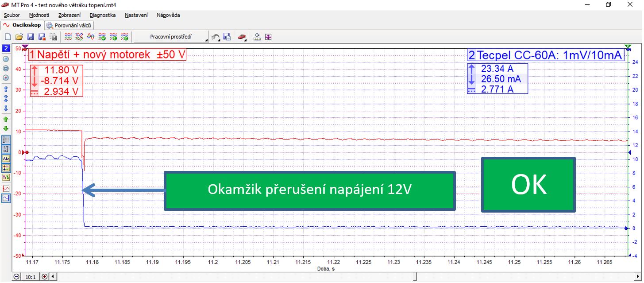Toggle the scale values sidebar button

pos(6,149)
